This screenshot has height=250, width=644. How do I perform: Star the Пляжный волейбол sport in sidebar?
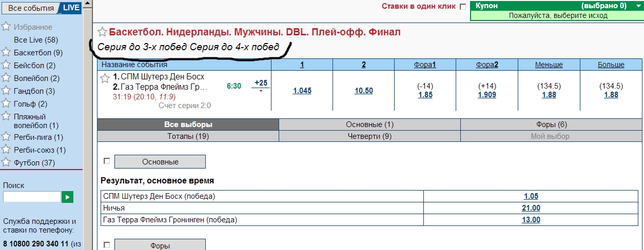coord(6,116)
